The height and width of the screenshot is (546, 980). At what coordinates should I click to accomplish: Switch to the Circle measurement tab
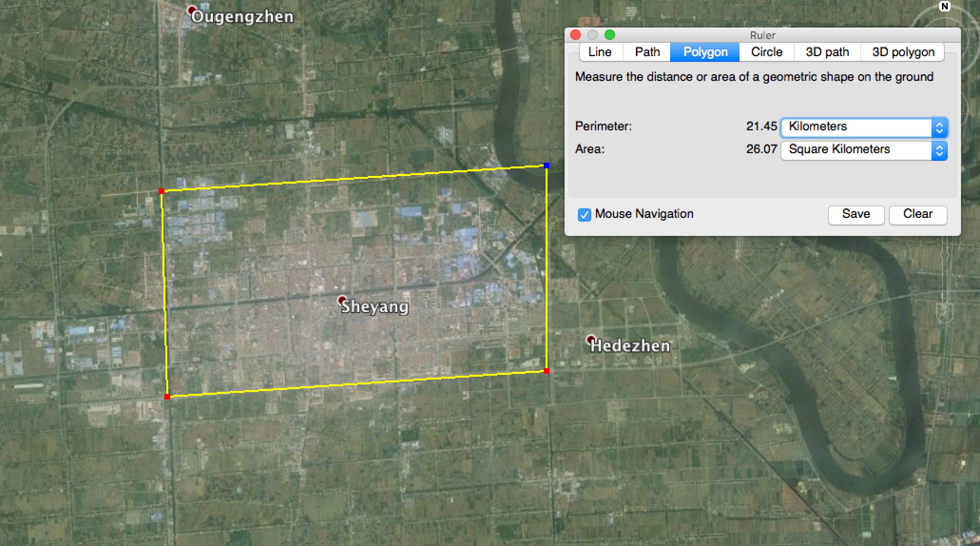767,52
